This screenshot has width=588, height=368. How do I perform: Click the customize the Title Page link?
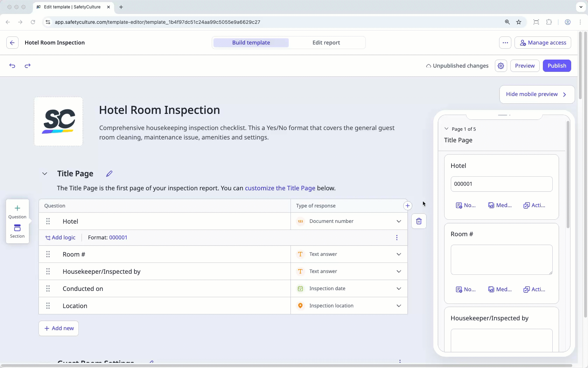tap(280, 188)
